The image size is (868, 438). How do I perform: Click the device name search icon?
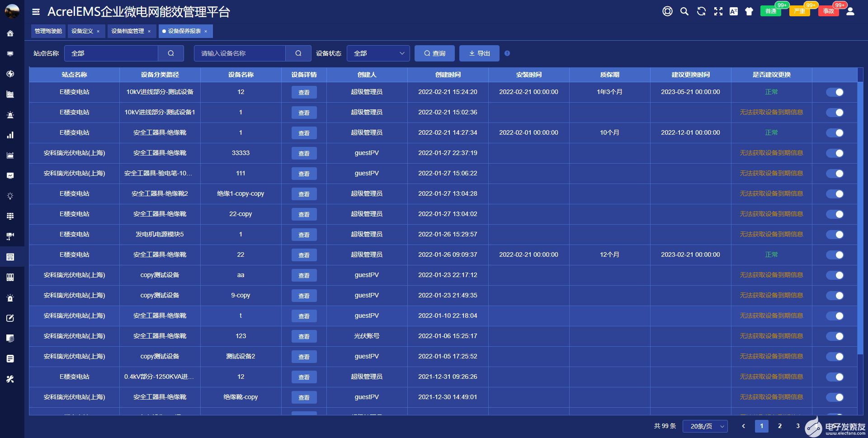298,53
